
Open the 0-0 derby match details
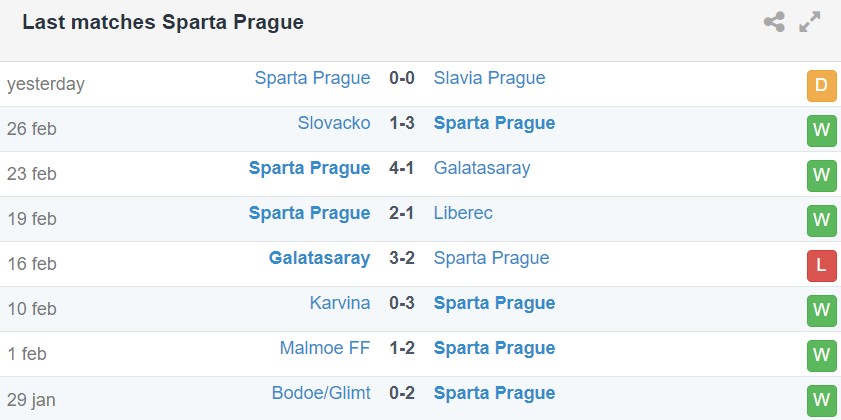click(x=402, y=78)
